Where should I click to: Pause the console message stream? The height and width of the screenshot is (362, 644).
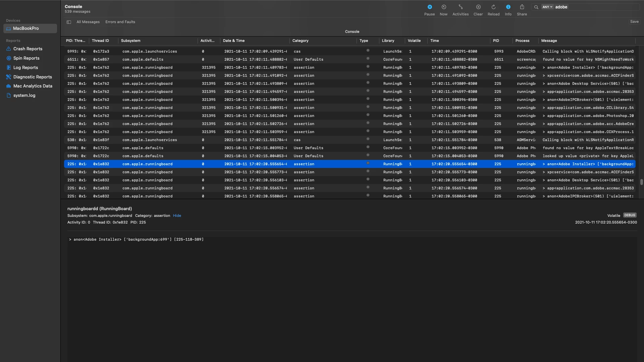429,7
